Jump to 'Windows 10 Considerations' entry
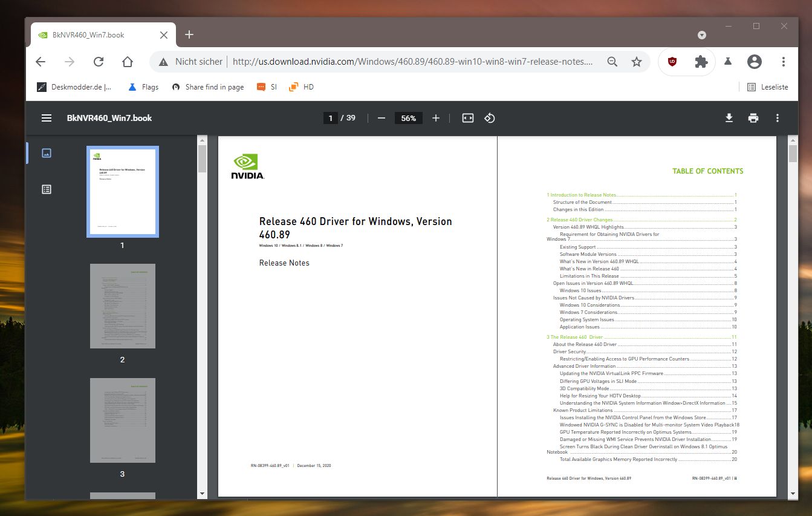812x516 pixels. (648, 305)
